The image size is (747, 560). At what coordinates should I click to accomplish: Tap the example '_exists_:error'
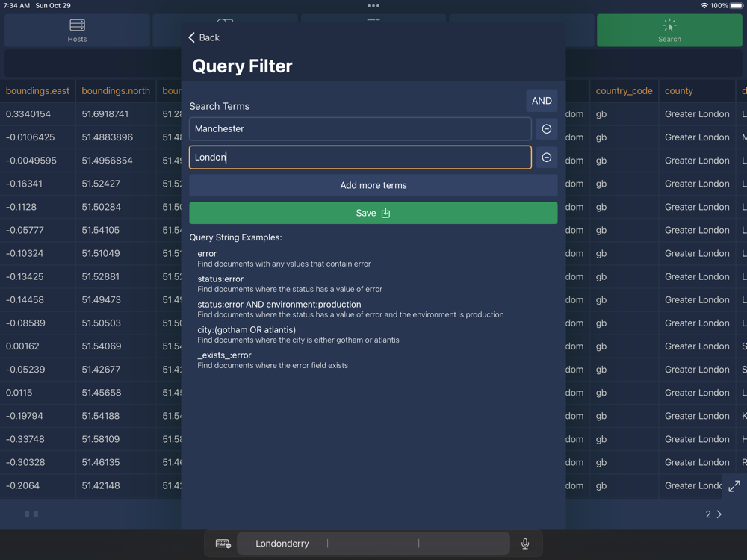click(x=224, y=355)
